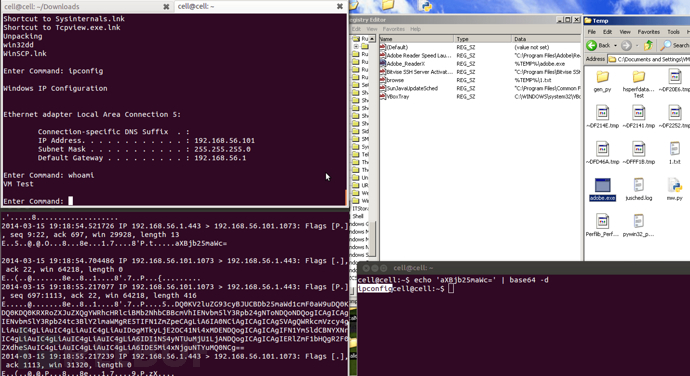This screenshot has width=690, height=376.
Task: Click the Up folder icon in Explorer toolbar
Action: (x=648, y=45)
